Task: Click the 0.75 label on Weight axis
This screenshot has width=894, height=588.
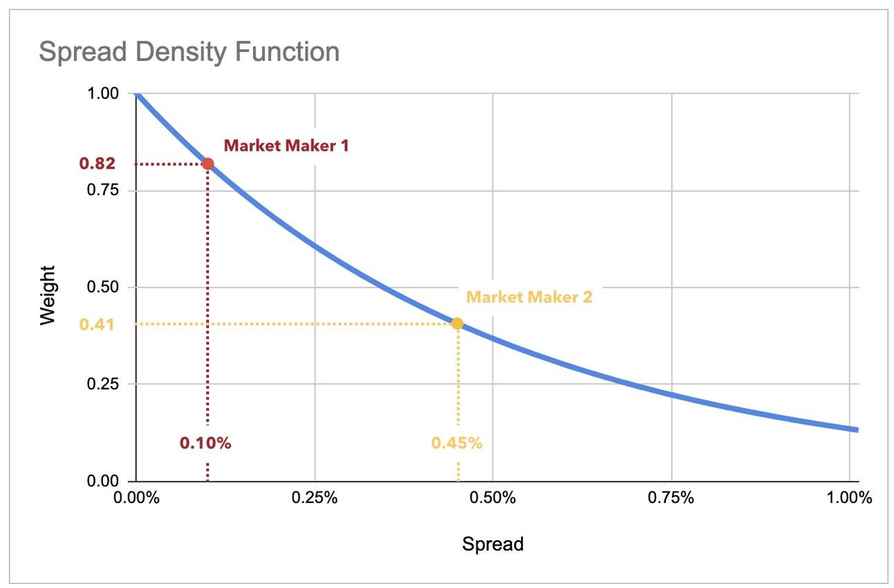Action: (x=102, y=190)
